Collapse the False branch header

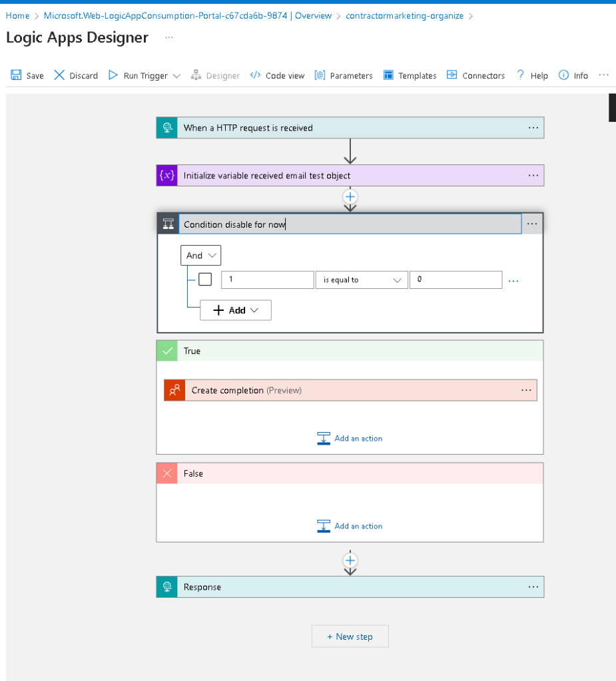[x=350, y=473]
